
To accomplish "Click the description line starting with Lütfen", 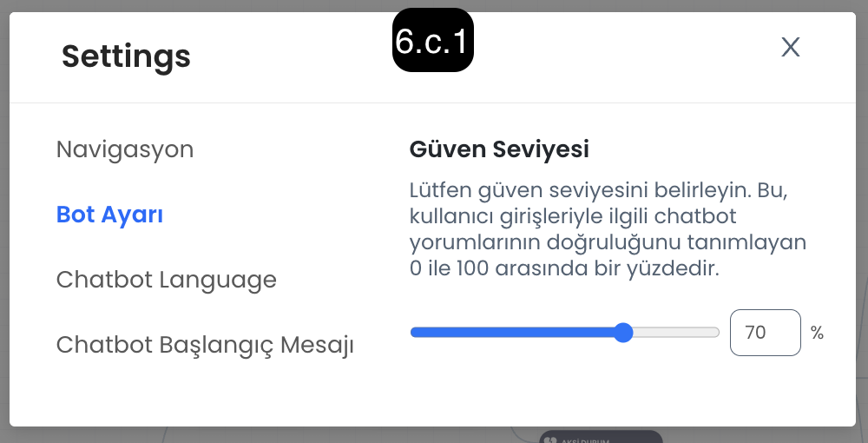I will (x=598, y=190).
